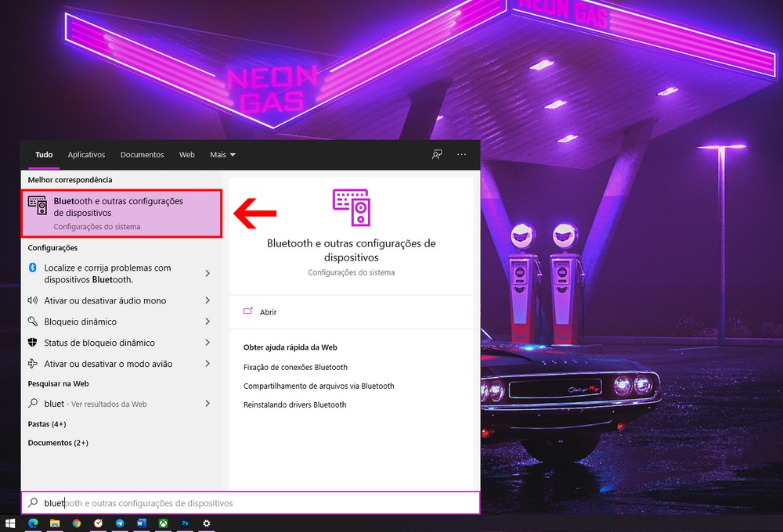The image size is (783, 532).
Task: Click Abrir to open Bluetooth settings
Action: [268, 312]
